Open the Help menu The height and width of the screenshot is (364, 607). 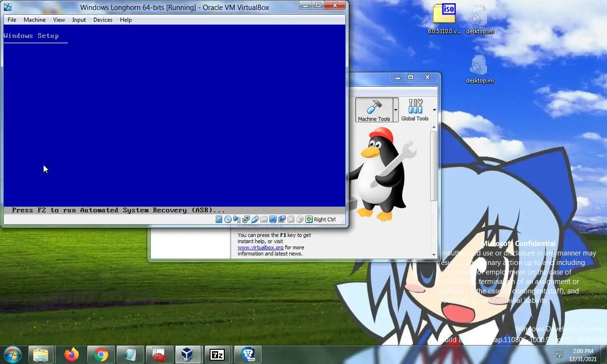click(x=126, y=20)
